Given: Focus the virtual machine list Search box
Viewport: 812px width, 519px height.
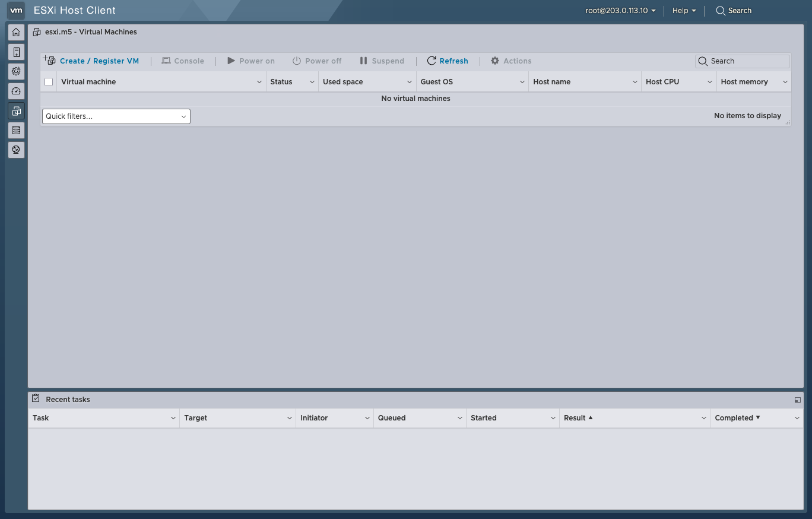Looking at the screenshot, I should (743, 61).
